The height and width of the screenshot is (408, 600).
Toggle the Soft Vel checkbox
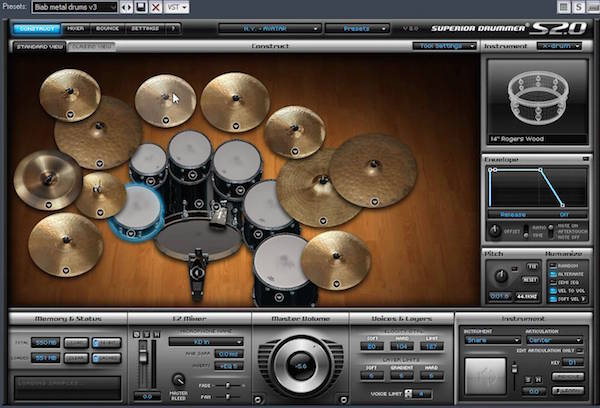click(x=553, y=299)
